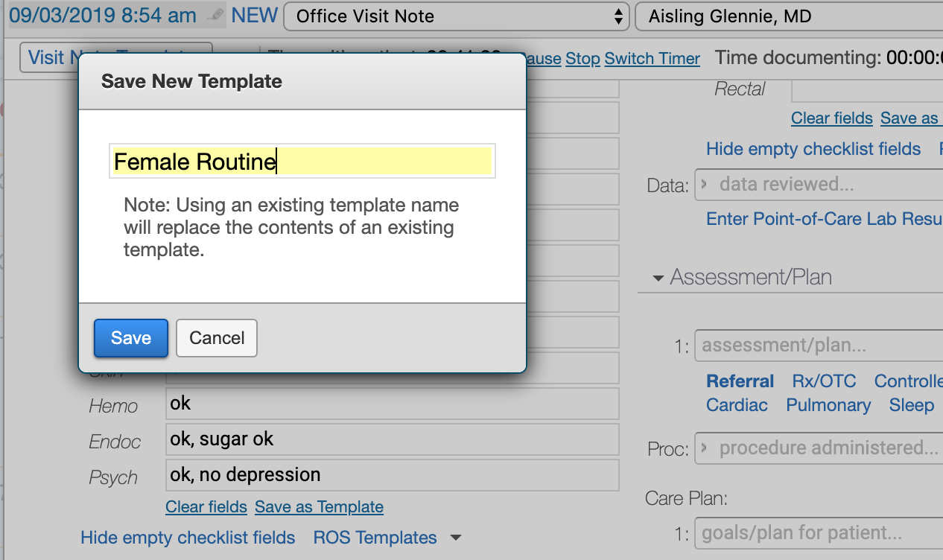The height and width of the screenshot is (560, 943).
Task: Open the Sleep assessment shortcut
Action: click(x=911, y=405)
